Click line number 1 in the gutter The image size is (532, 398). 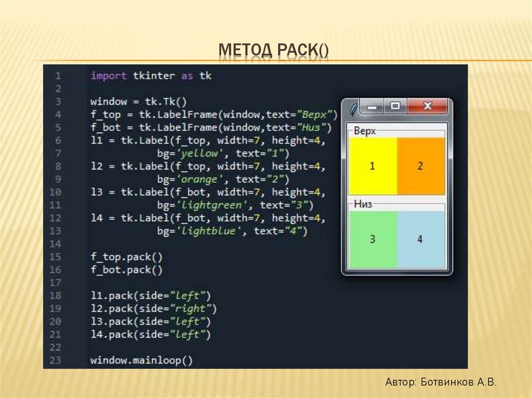tap(58, 76)
